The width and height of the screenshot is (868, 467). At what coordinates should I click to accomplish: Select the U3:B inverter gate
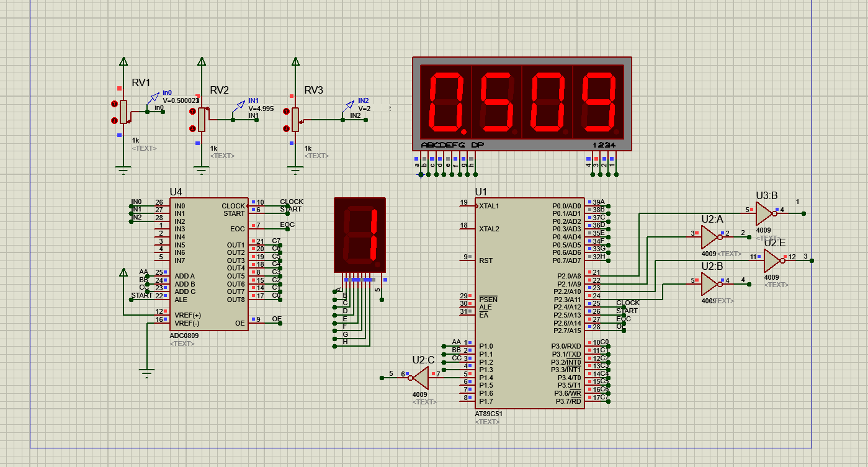pyautogui.click(x=766, y=213)
